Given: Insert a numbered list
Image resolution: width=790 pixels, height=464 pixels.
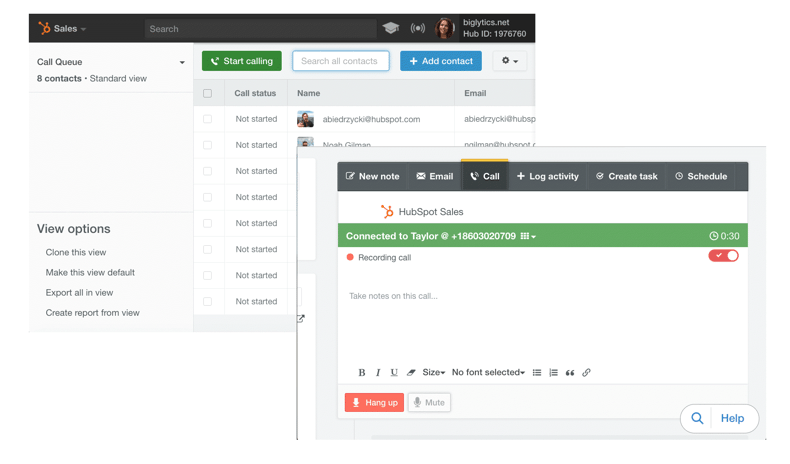Looking at the screenshot, I should (553, 373).
